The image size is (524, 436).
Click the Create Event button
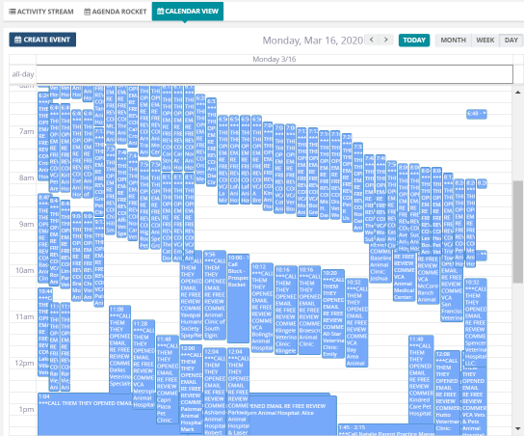pos(42,40)
